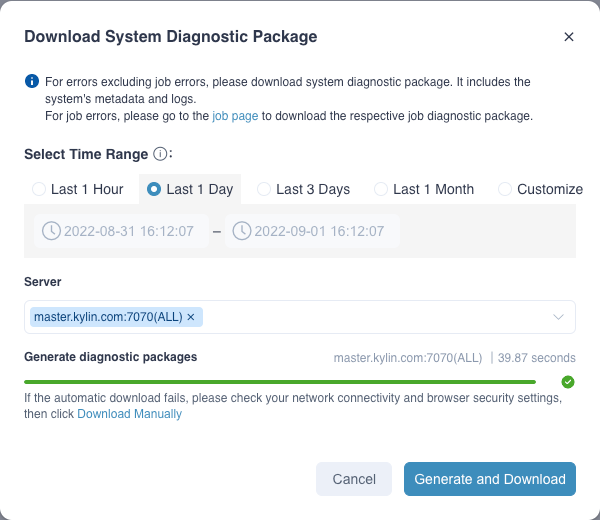Click the green diagnostic progress bar
The image size is (600, 520).
(x=280, y=381)
